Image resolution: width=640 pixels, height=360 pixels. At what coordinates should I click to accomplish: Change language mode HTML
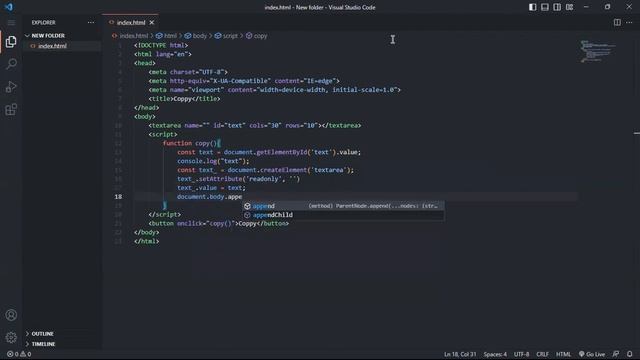563,354
